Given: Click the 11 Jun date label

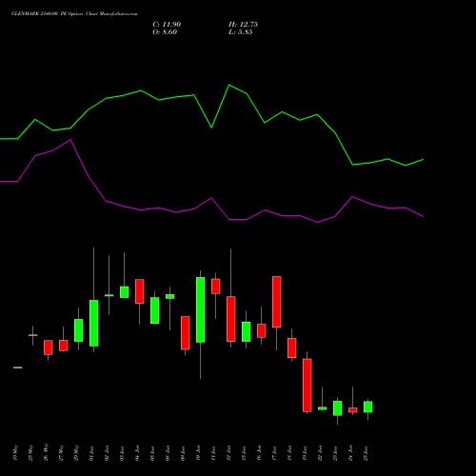Looking at the screenshot, I should (214, 453).
